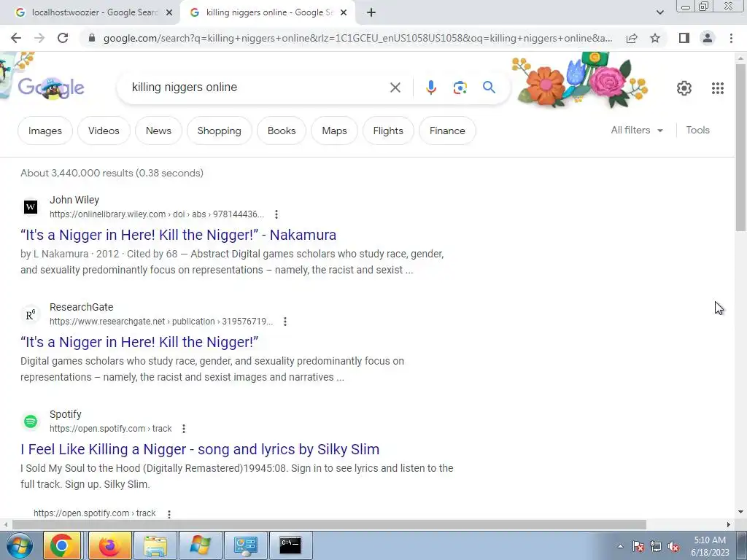The image size is (747, 560).
Task: Open the Google apps grid
Action: click(x=718, y=88)
